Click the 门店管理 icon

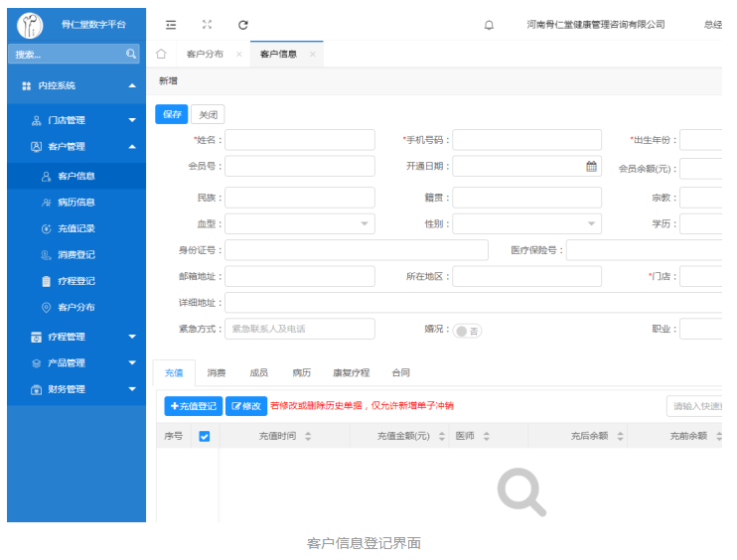[36, 121]
